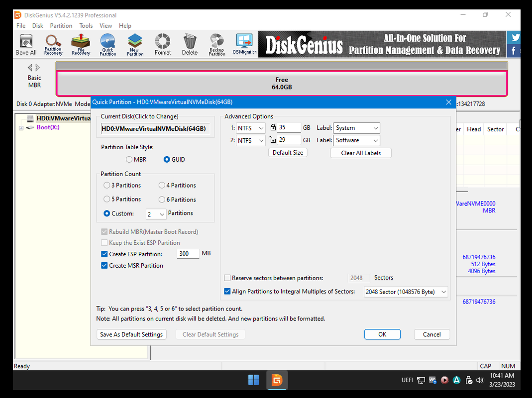Open partition 2 file system dropdown
Screen dimensions: 532x398
[250, 140]
